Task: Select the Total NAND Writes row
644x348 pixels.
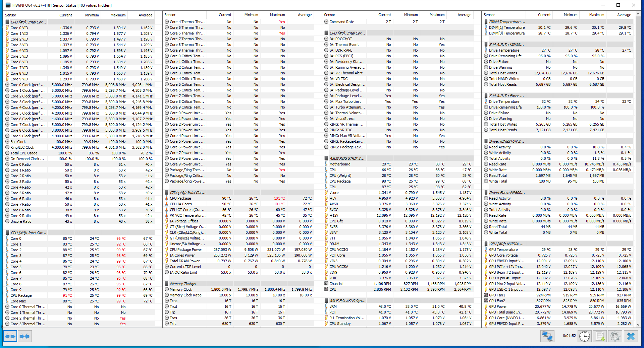Action: [559, 79]
